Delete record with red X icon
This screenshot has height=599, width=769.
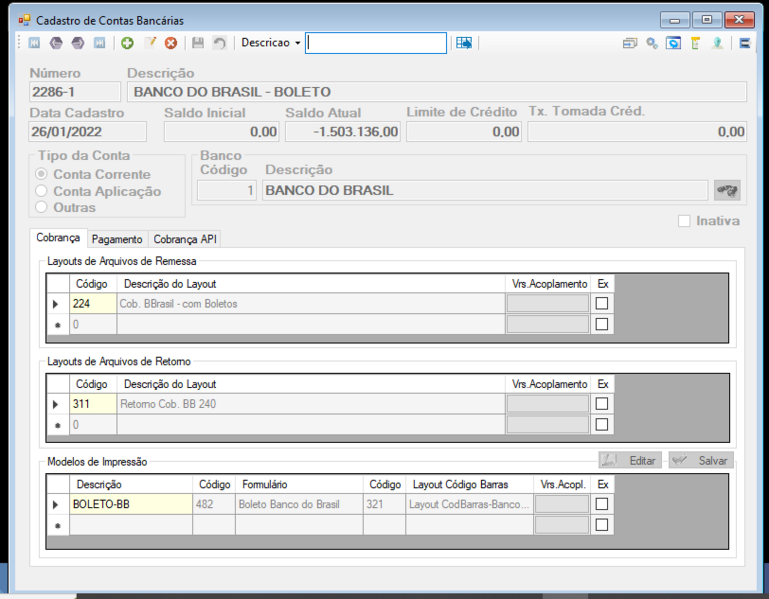click(x=171, y=43)
